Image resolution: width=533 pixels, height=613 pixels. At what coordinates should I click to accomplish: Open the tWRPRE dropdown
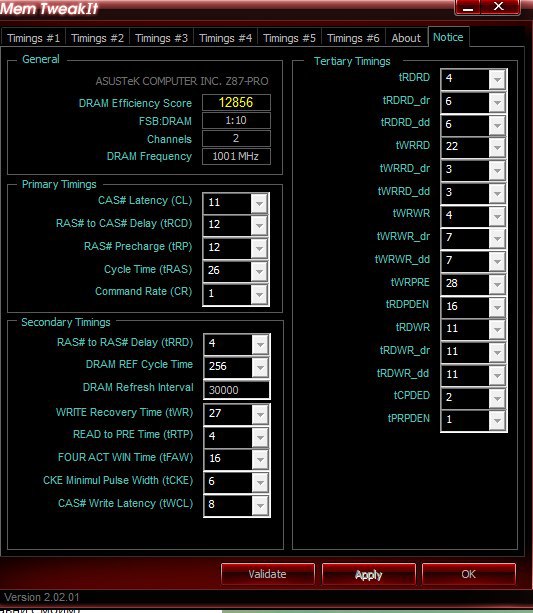pyautogui.click(x=497, y=284)
